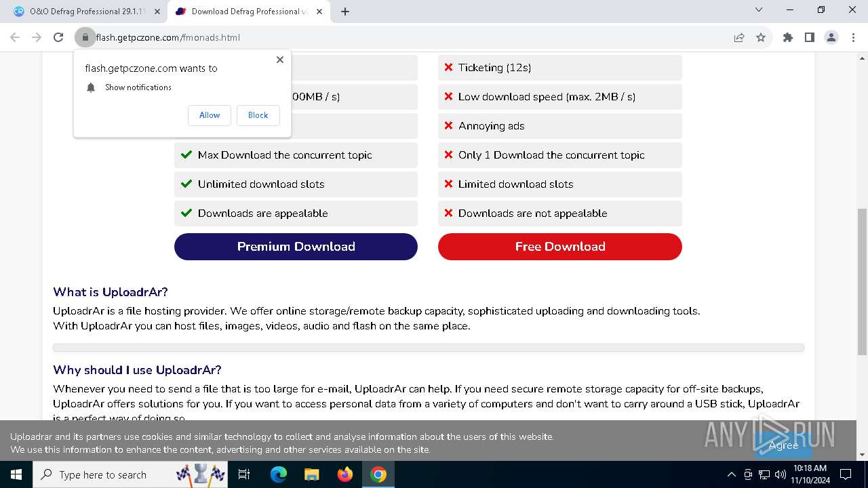Viewport: 868px width, 488px height.
Task: Click the page vertical scrollbar thumb
Action: pos(862,282)
